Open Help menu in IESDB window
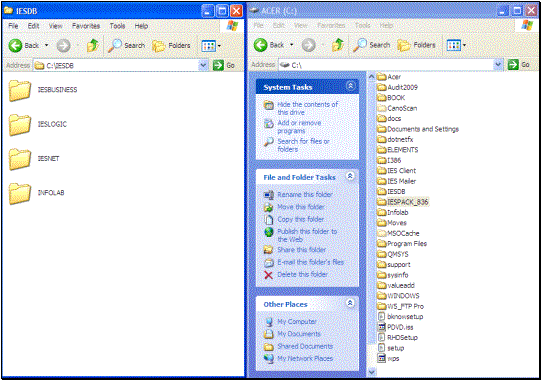 141,26
